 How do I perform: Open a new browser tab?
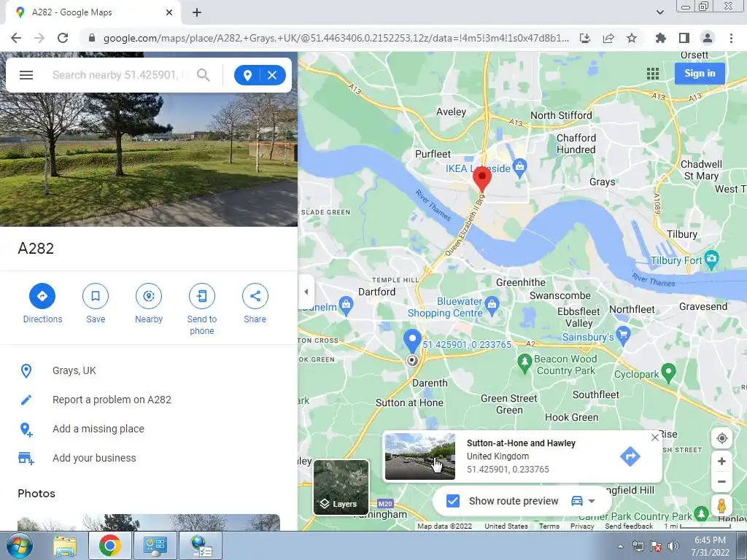pyautogui.click(x=197, y=13)
